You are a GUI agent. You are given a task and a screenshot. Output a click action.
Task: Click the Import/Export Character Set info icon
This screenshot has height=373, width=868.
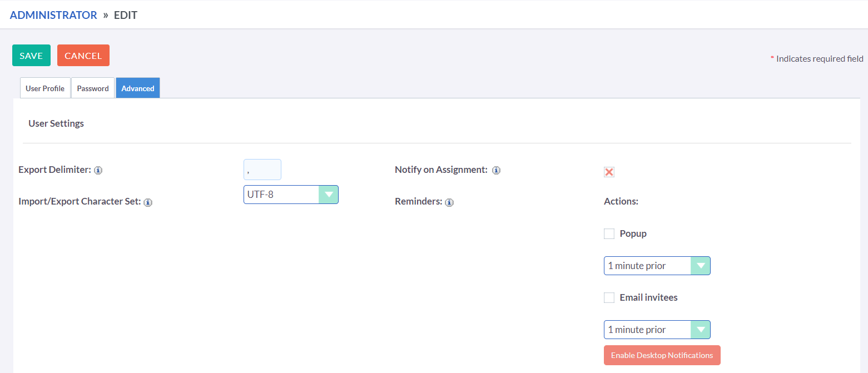click(148, 202)
